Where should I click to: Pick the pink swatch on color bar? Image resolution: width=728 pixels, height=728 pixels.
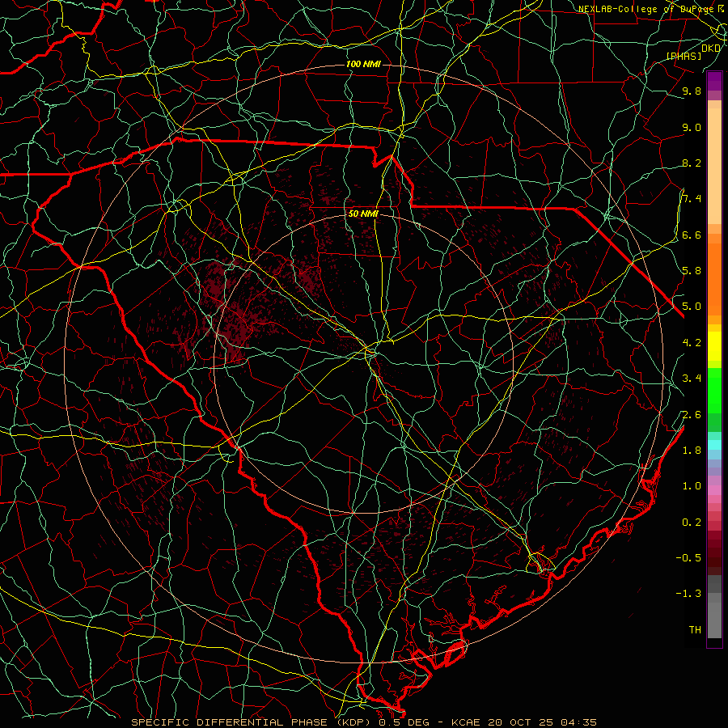[714, 490]
